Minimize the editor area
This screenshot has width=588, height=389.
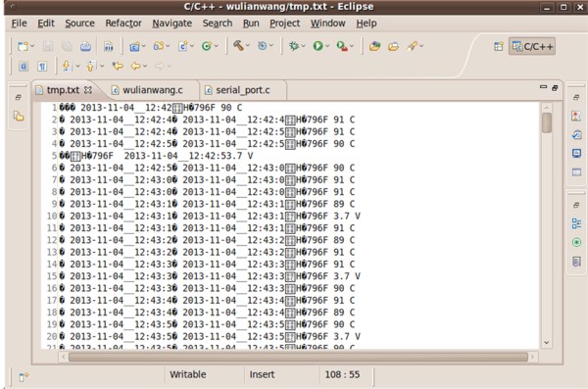tap(543, 87)
